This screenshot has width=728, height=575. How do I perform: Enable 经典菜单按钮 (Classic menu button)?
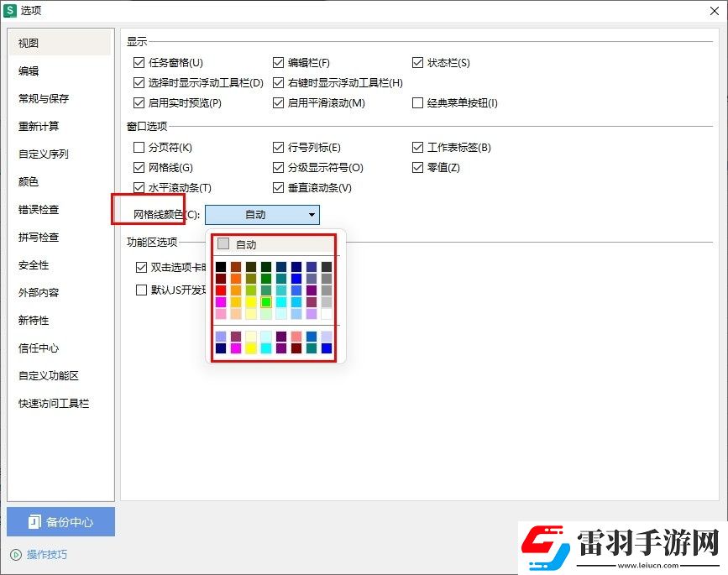(417, 102)
